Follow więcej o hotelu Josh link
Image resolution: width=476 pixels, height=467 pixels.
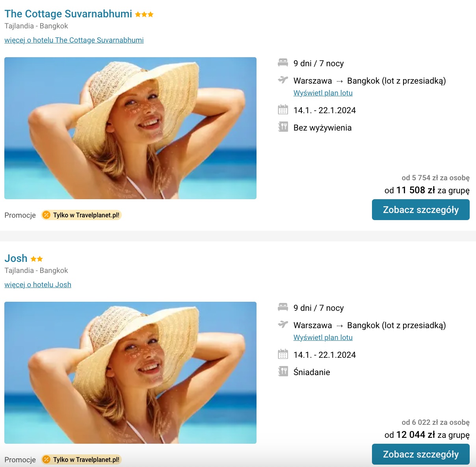tap(38, 285)
